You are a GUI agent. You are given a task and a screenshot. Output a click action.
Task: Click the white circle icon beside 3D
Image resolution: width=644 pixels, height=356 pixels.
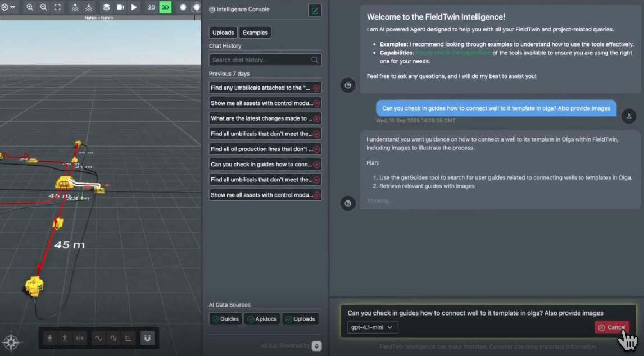pos(183,7)
